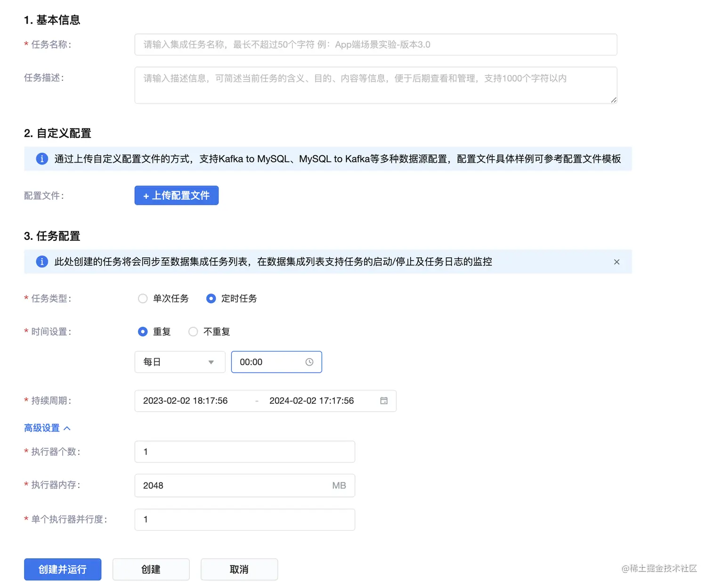The width and height of the screenshot is (712, 588).
Task: Focus the 任务名称 input field
Action: (x=376, y=44)
